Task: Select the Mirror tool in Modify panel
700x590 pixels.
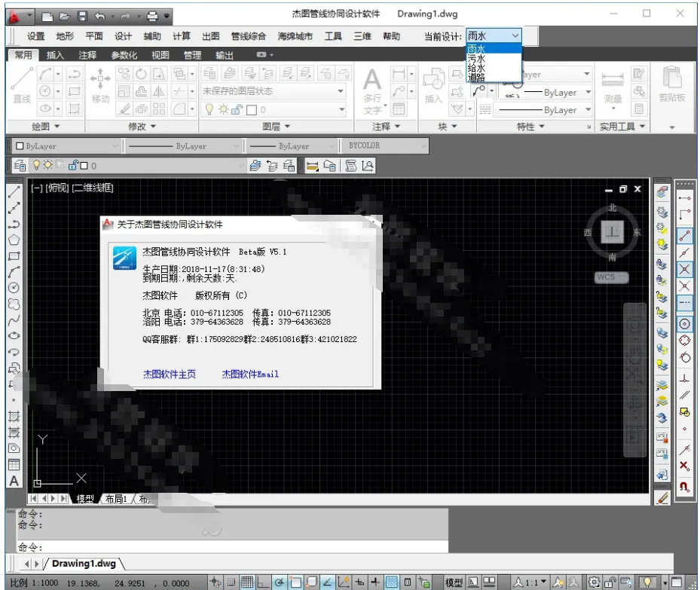Action: (x=159, y=91)
